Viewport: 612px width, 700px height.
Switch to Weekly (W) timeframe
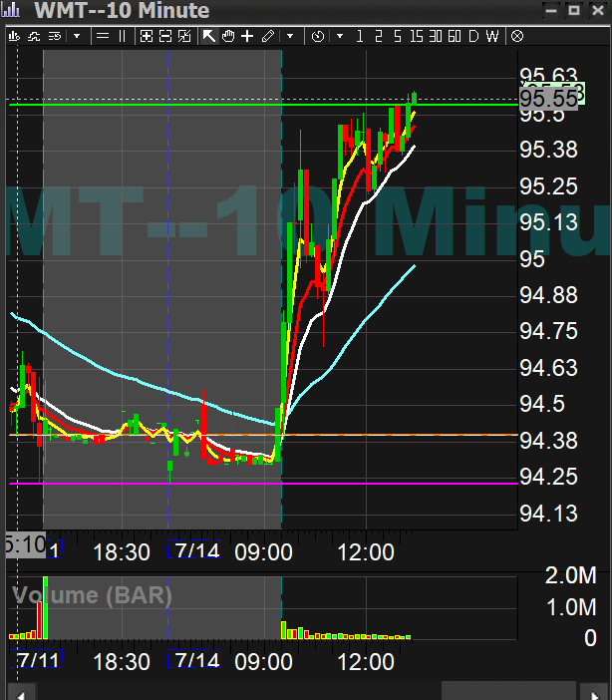tap(492, 36)
